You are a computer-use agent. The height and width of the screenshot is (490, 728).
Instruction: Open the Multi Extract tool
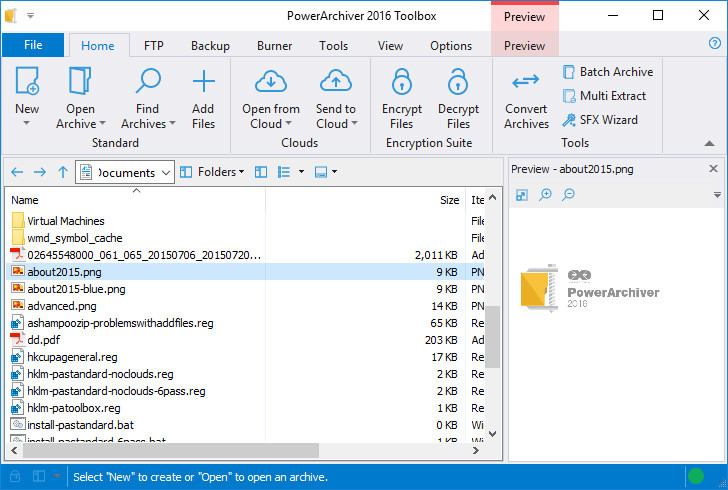604,96
